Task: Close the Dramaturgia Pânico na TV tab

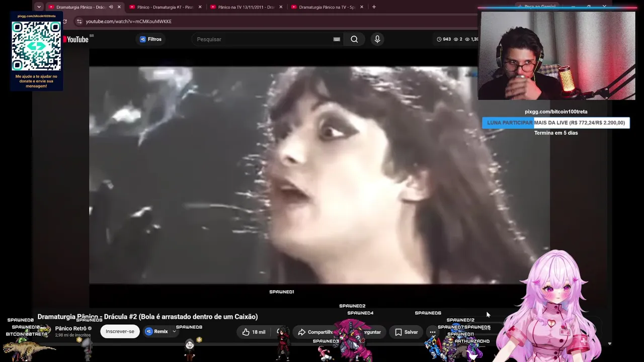Action: 362,7
